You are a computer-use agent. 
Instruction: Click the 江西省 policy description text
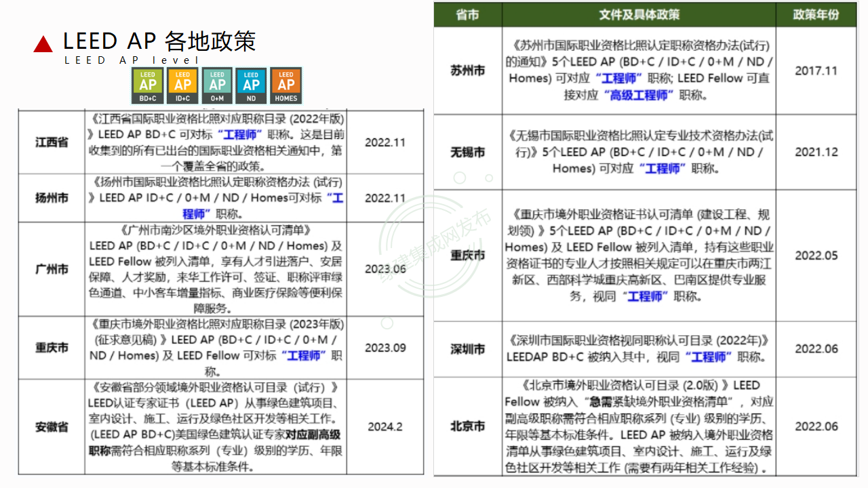click(216, 143)
